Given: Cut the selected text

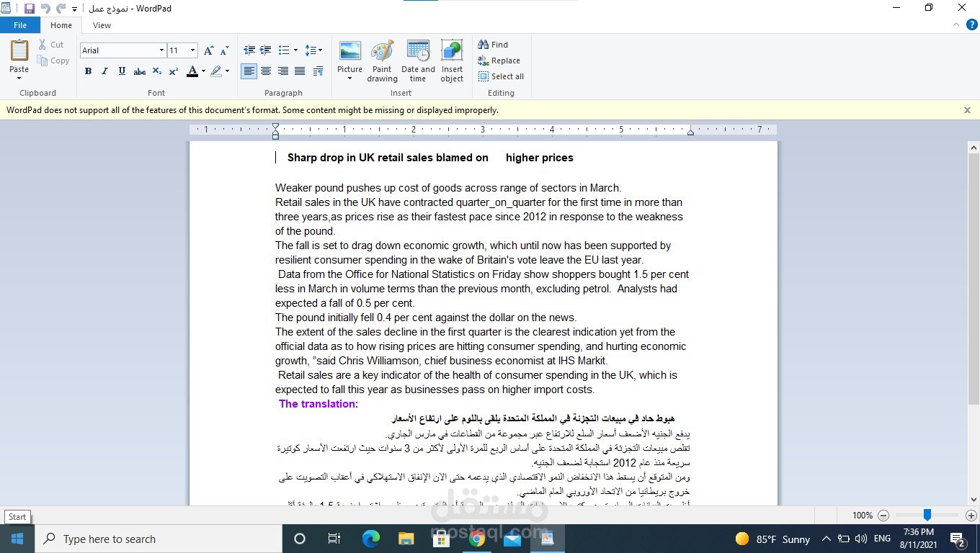Looking at the screenshot, I should point(51,45).
